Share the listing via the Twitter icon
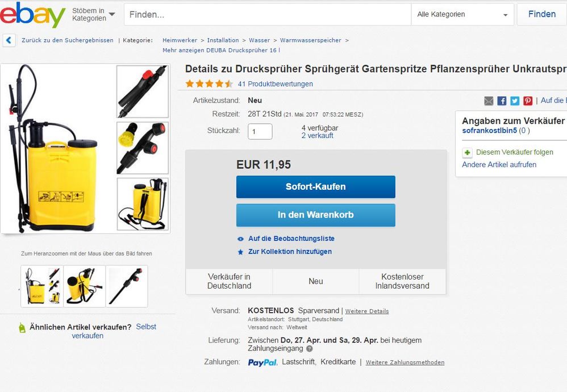Image resolution: width=567 pixels, height=392 pixels. pos(514,101)
